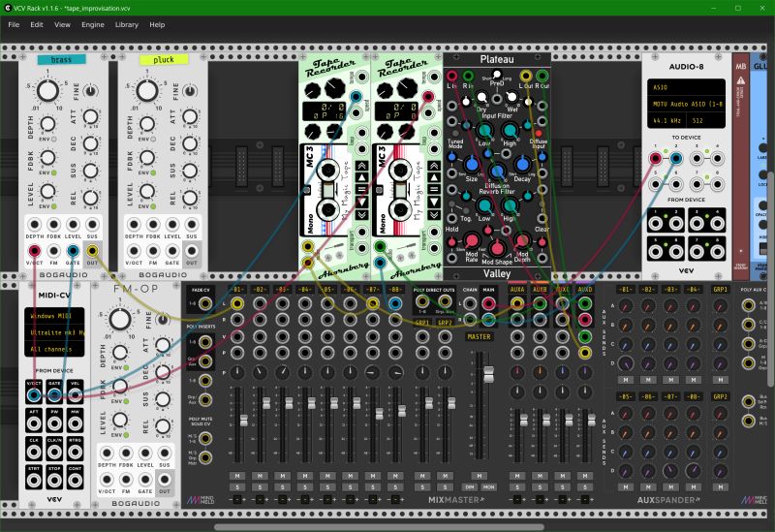775x532 pixels.
Task: Click the Plateau Decay knob
Action: click(522, 164)
